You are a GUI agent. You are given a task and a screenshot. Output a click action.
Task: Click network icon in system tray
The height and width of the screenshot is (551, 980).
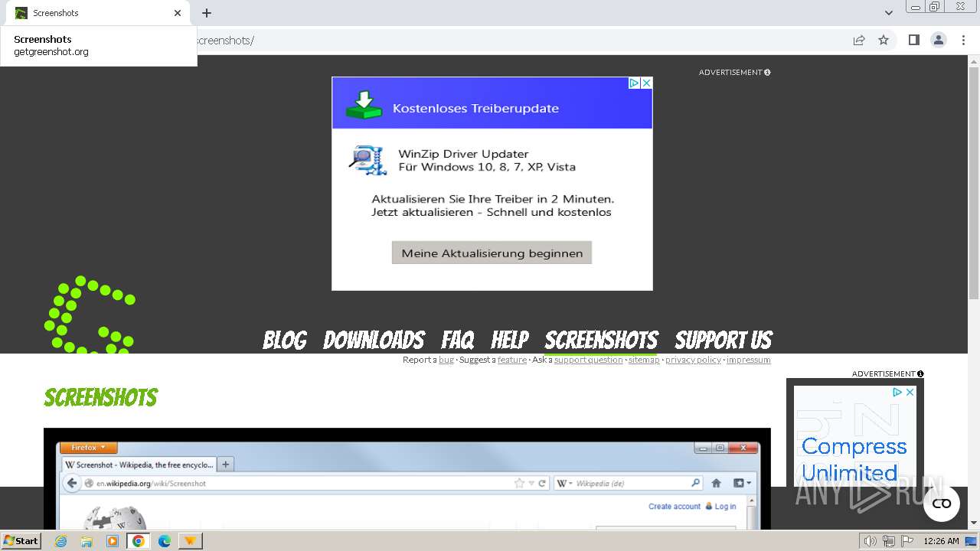coord(888,541)
